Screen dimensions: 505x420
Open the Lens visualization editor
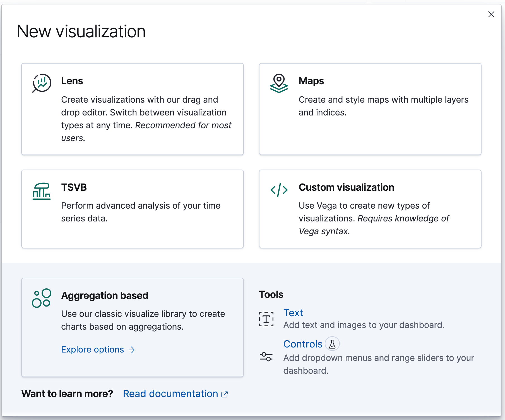[132, 109]
